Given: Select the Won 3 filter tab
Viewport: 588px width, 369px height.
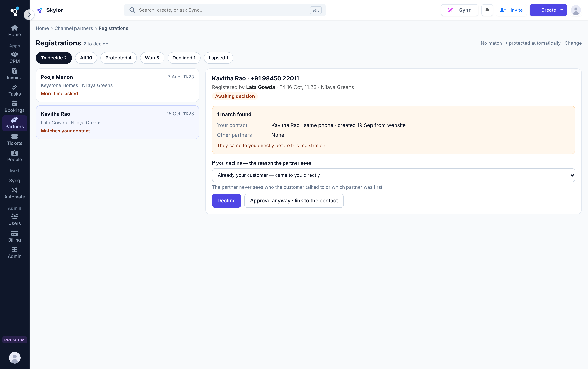Looking at the screenshot, I should [x=152, y=58].
